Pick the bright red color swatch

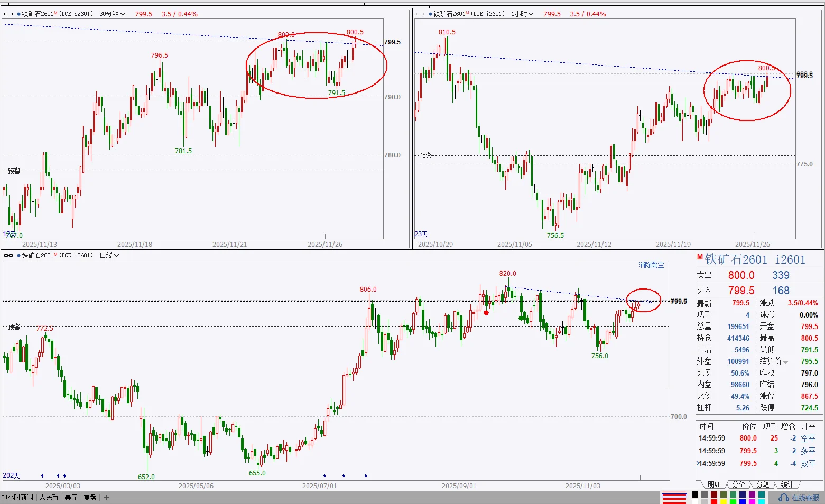click(x=714, y=501)
